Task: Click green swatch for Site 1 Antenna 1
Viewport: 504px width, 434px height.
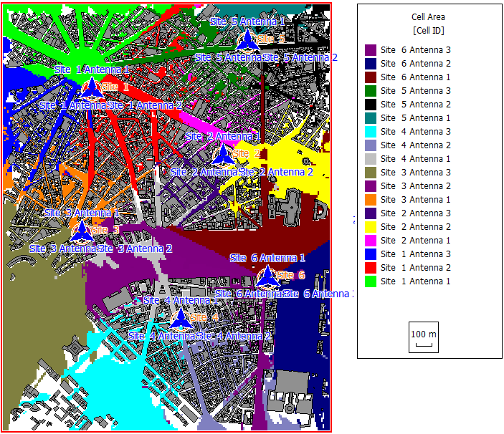Action: 371,281
